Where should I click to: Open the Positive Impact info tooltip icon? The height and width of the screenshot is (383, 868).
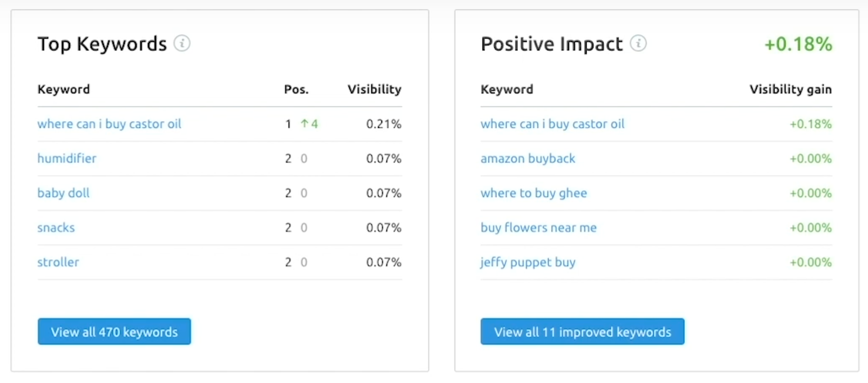tap(639, 43)
